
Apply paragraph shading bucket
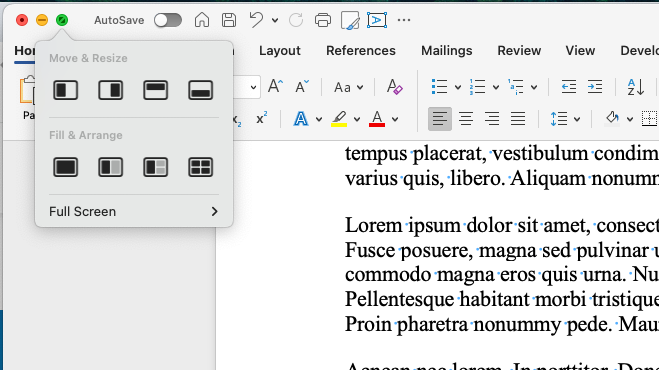[x=612, y=119]
